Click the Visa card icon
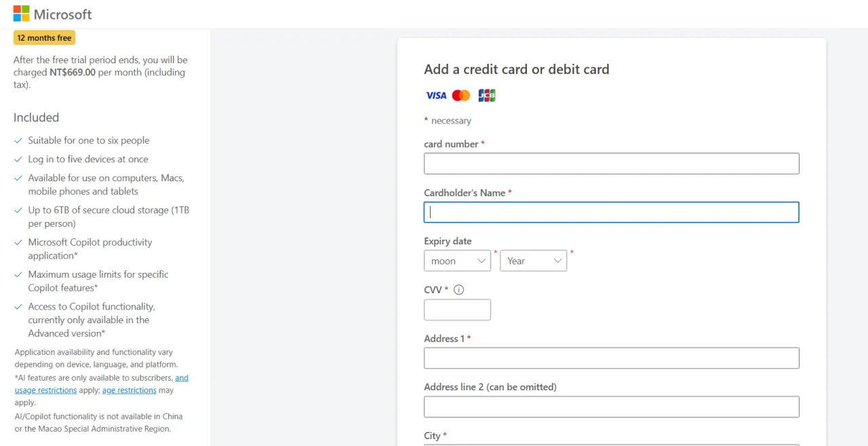Screen dimensions: 868x446 [x=436, y=96]
